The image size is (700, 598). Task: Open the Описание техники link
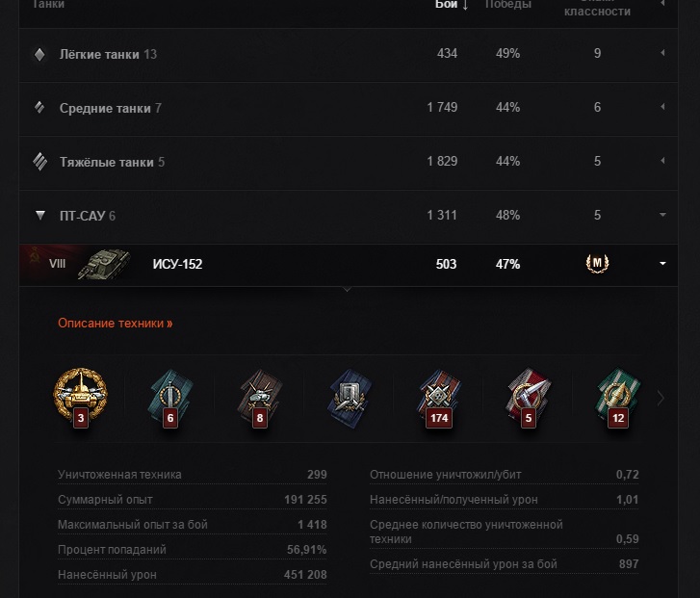click(x=116, y=324)
